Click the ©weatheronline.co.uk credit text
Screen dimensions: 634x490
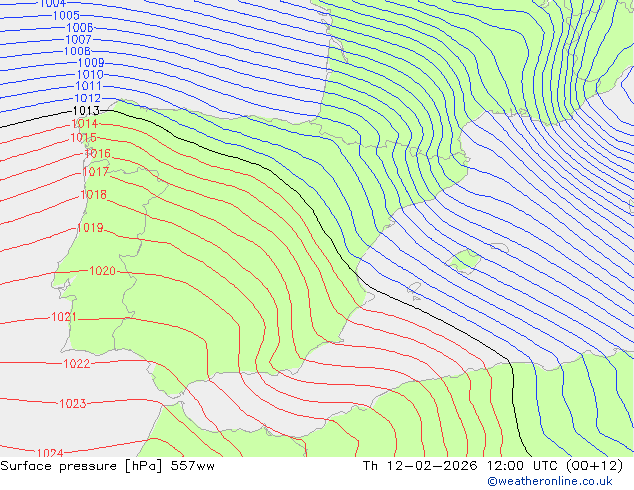[x=550, y=481]
